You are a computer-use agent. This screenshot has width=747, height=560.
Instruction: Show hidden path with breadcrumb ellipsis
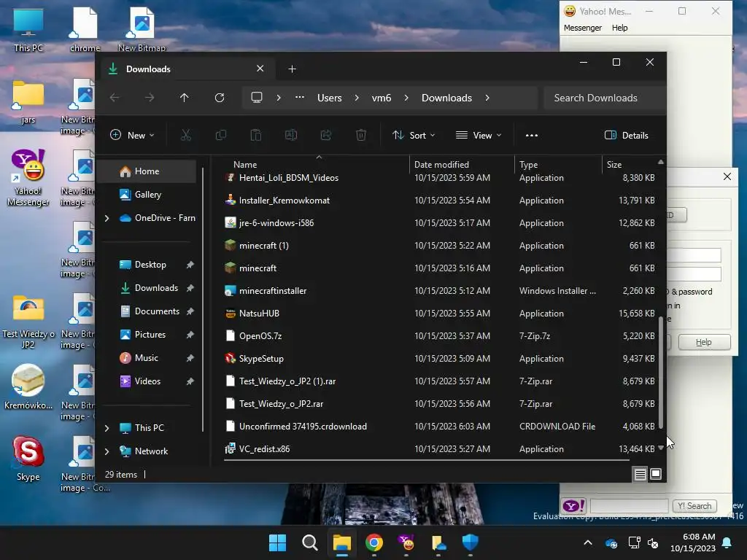(300, 97)
